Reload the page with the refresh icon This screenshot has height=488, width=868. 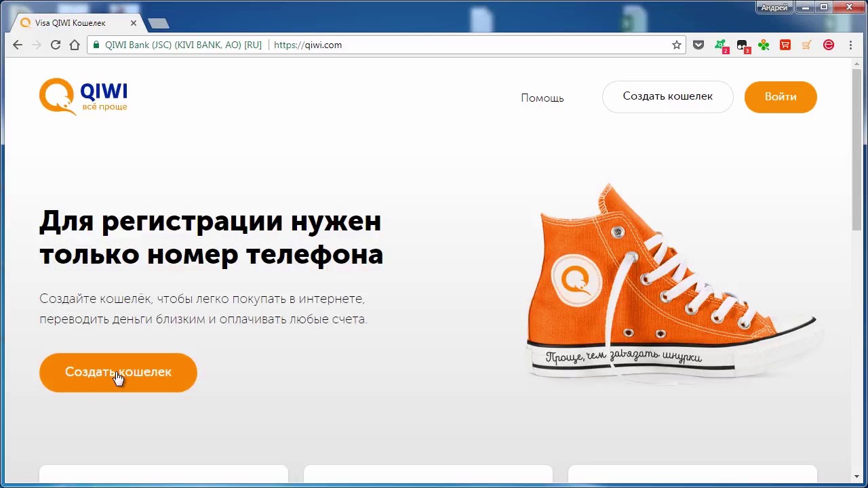(x=56, y=45)
